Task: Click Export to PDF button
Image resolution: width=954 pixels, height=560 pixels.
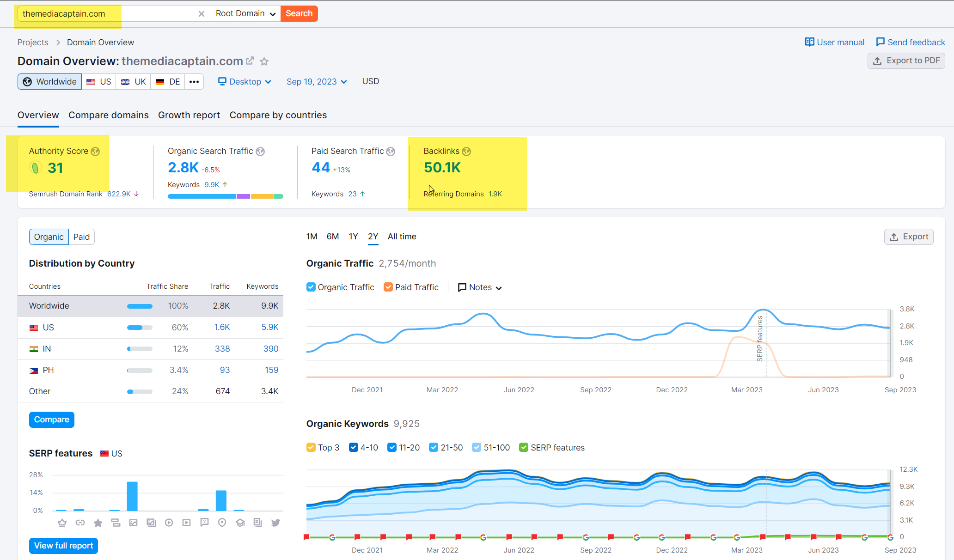Action: pyautogui.click(x=906, y=61)
